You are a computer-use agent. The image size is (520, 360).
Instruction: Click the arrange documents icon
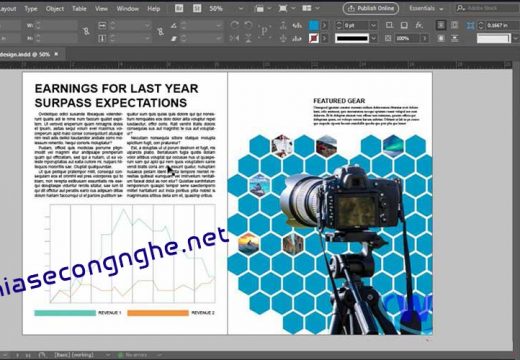(x=307, y=8)
